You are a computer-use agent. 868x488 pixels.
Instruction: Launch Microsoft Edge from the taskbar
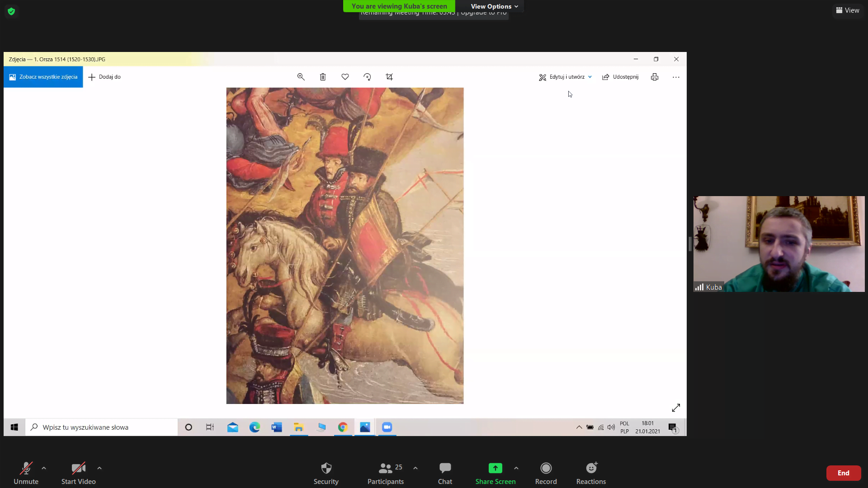tap(255, 427)
